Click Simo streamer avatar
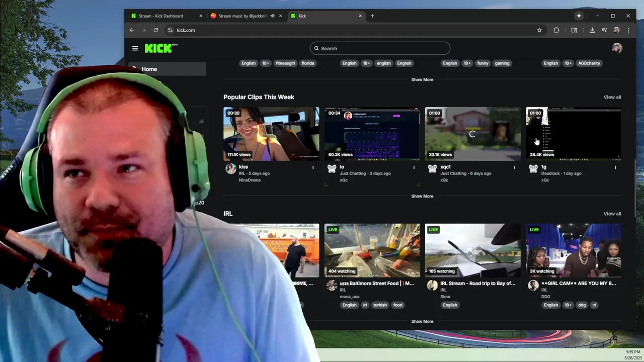Screen dimensions: 644x362 432,286
